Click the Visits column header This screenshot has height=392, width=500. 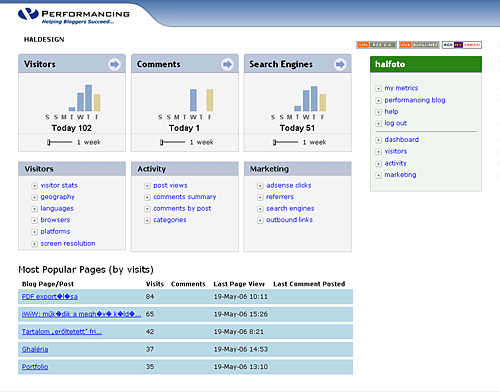click(155, 284)
